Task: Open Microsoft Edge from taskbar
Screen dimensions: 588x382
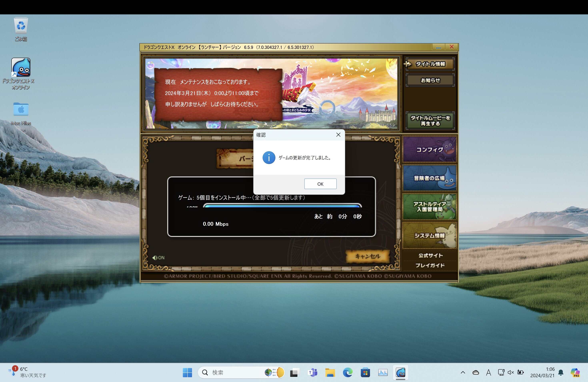Action: point(348,372)
